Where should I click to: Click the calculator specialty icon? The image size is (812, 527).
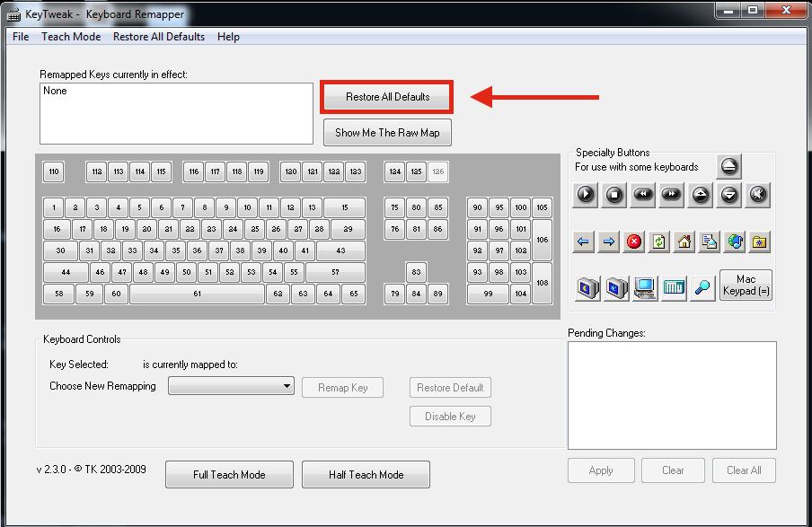[x=674, y=288]
